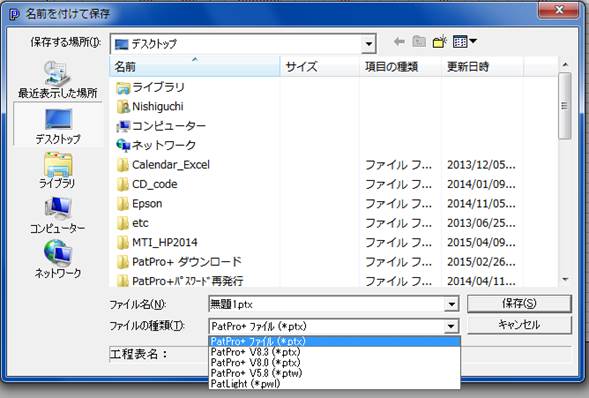Click the 保存(S) button
The height and width of the screenshot is (398, 589).
click(x=519, y=303)
